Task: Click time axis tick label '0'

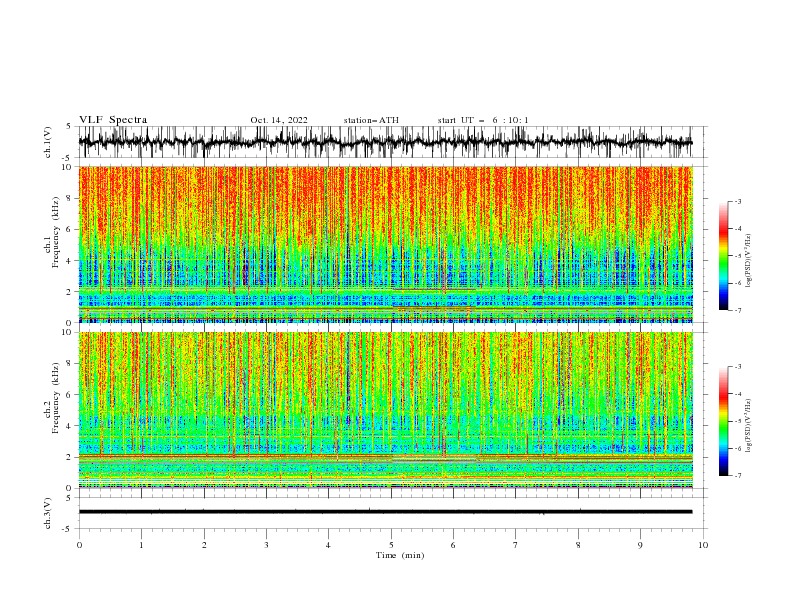Action: tap(79, 545)
